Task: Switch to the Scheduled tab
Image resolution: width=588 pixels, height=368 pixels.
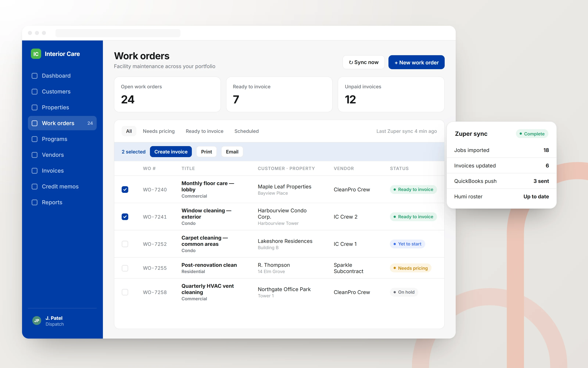Action: pos(246,131)
